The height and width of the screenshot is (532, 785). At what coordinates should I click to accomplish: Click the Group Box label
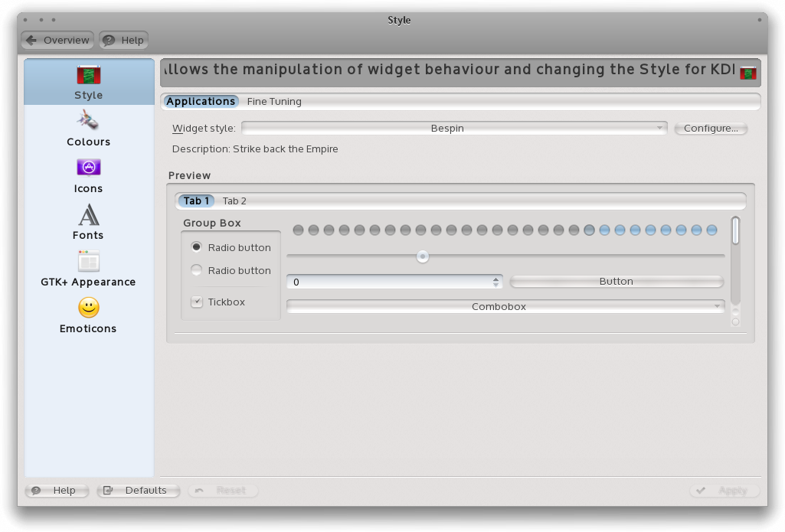[212, 224]
